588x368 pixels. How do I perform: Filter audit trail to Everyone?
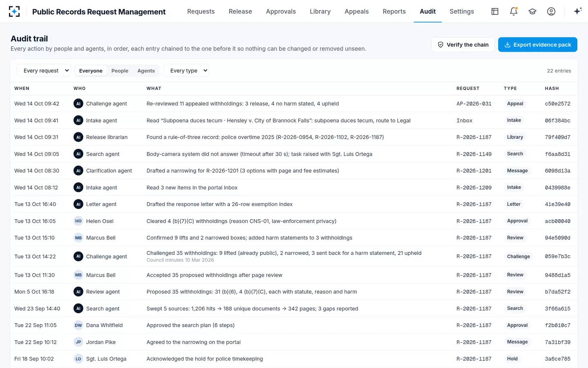tap(91, 71)
